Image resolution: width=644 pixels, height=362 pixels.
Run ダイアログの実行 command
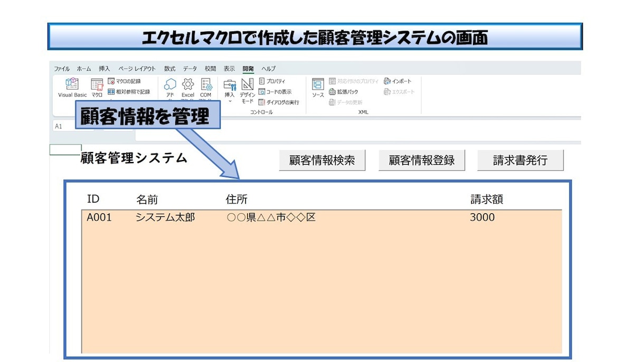(279, 102)
